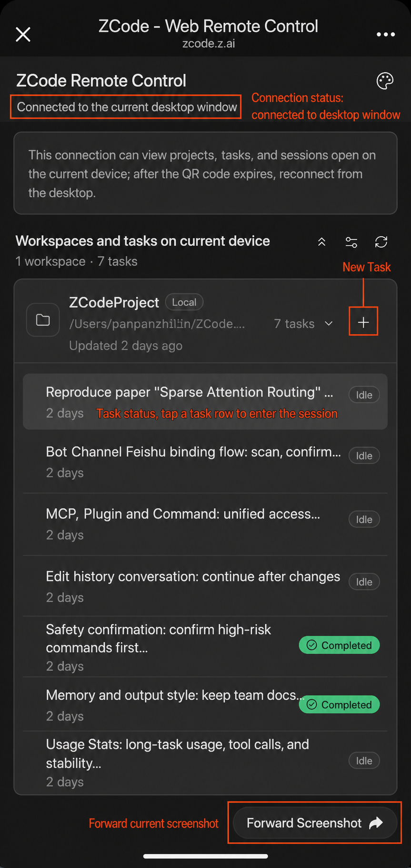Open the three-dot more options menu
Screen dimensions: 411x868
385,34
